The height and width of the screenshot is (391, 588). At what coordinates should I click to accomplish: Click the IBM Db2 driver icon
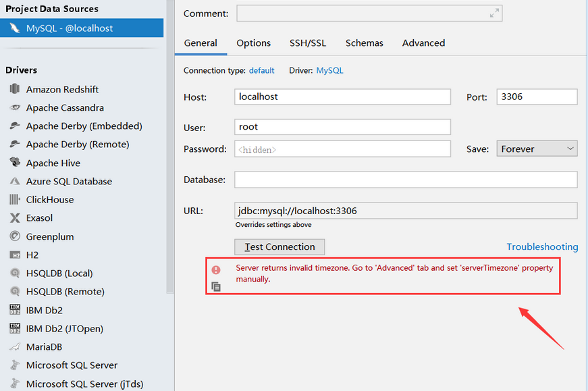(15, 309)
